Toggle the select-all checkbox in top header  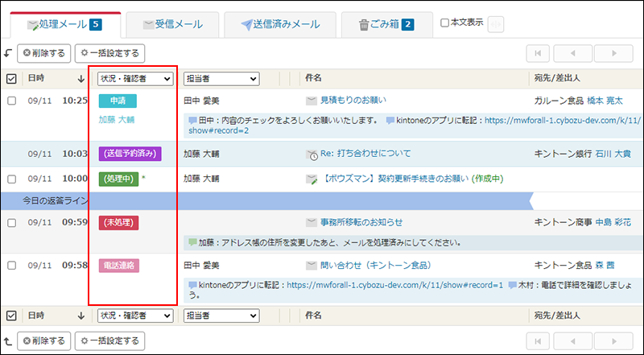11,79
